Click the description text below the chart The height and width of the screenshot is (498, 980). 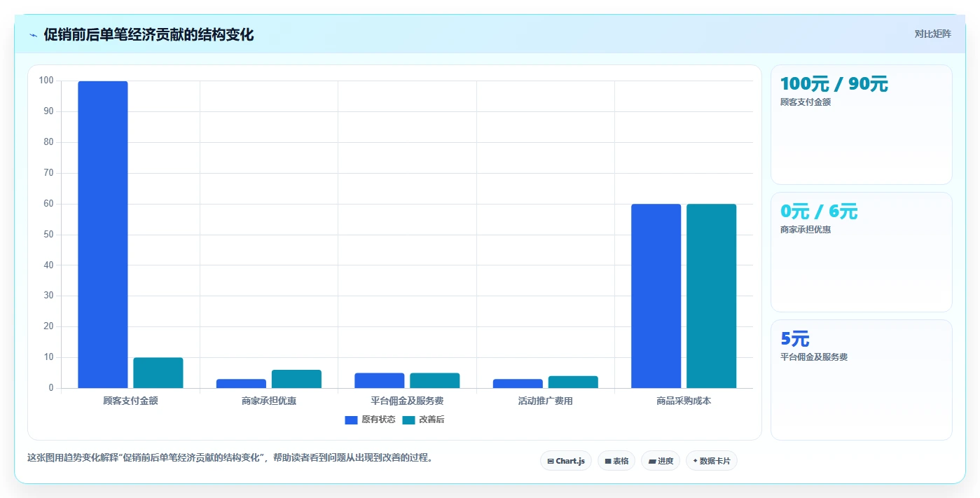tap(230, 458)
